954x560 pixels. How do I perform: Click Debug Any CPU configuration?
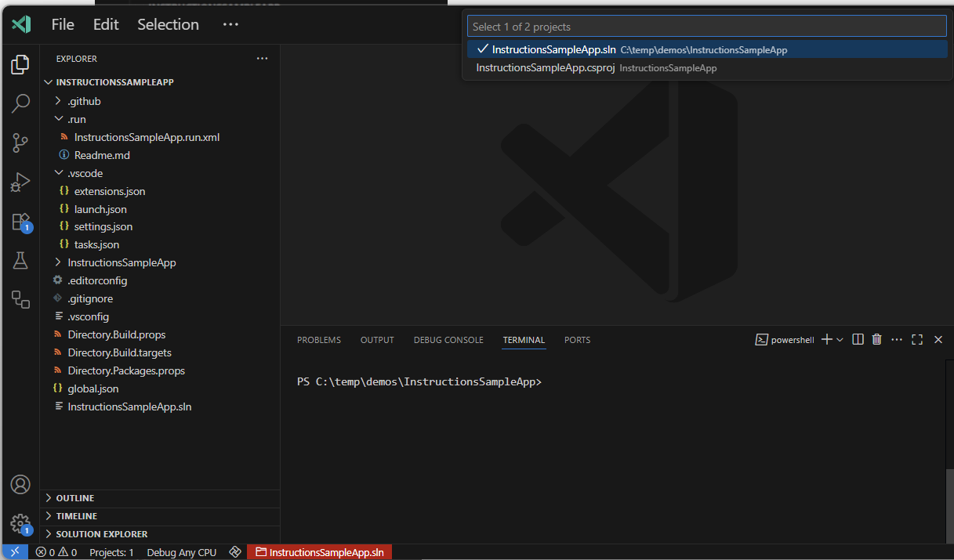(x=182, y=552)
